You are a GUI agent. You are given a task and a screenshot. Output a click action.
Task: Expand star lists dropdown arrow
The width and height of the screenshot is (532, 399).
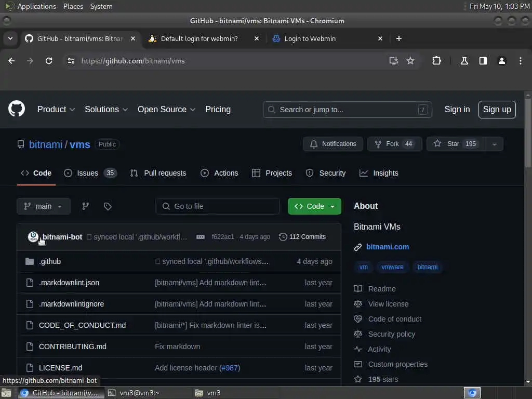[x=495, y=144]
